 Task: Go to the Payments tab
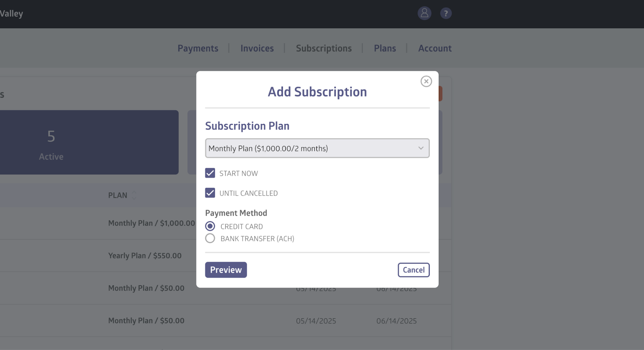coord(198,48)
